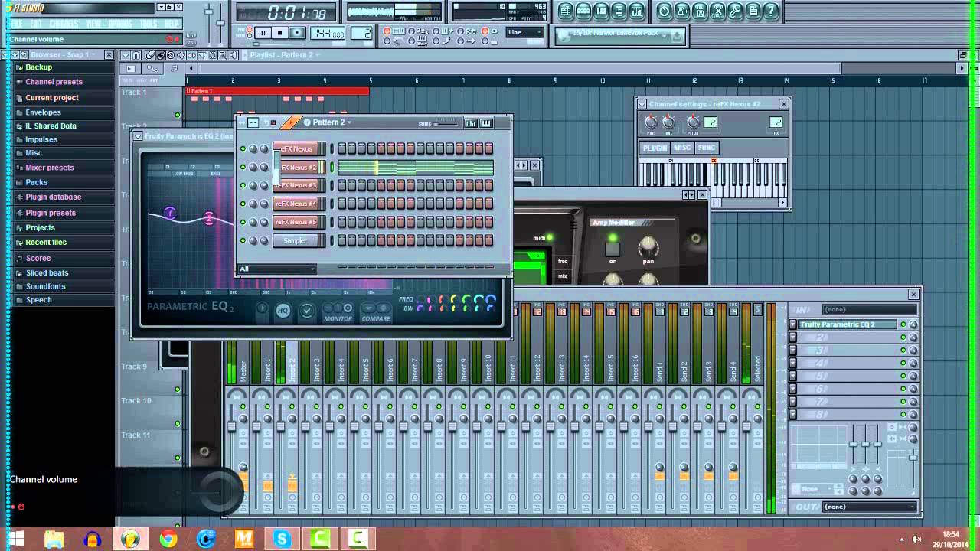Open the VIEW menu
980x551 pixels.
(93, 24)
